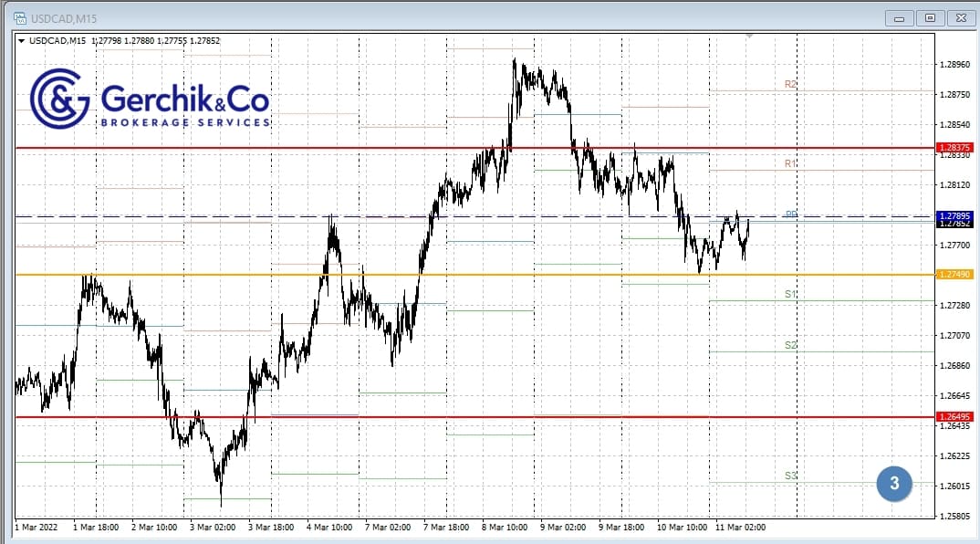Click the R2 resistance pivot label
Screen dimensions: 980x544
(790, 84)
